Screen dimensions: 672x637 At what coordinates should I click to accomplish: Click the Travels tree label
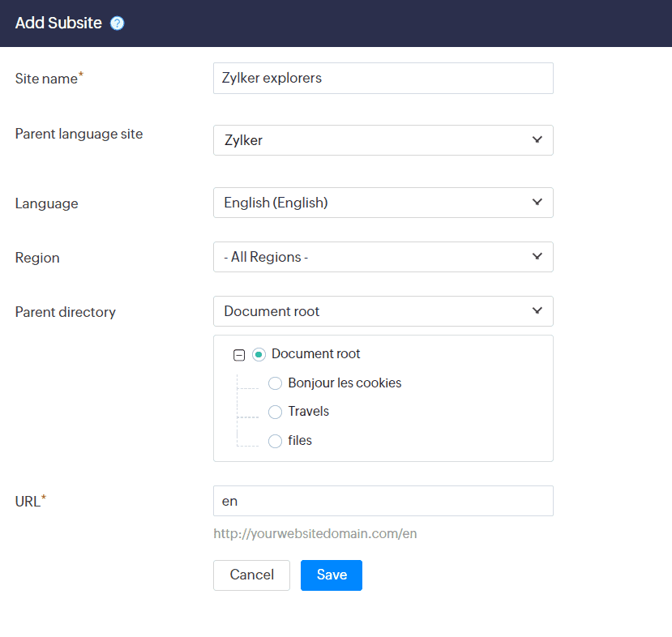[x=308, y=412]
